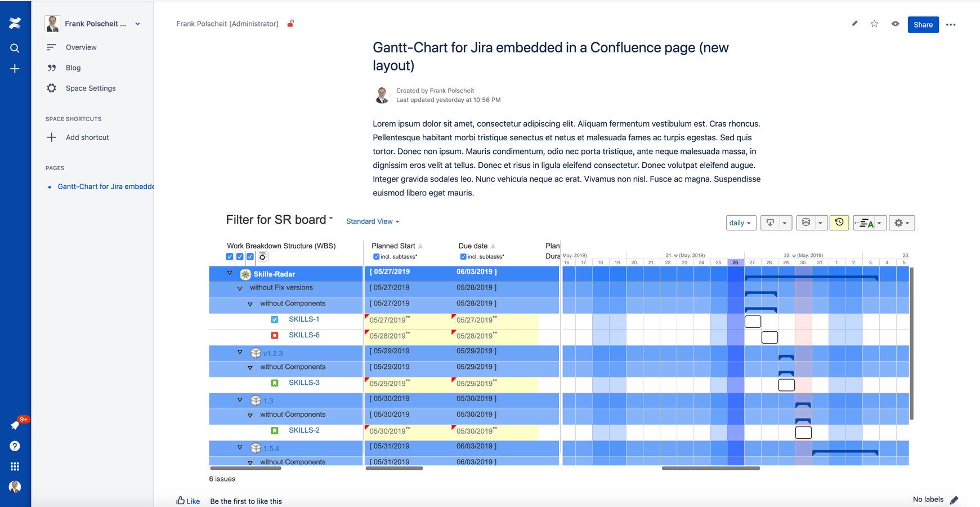Click the blue task icon beside SKILLS-1
980x507 pixels.
[x=275, y=319]
